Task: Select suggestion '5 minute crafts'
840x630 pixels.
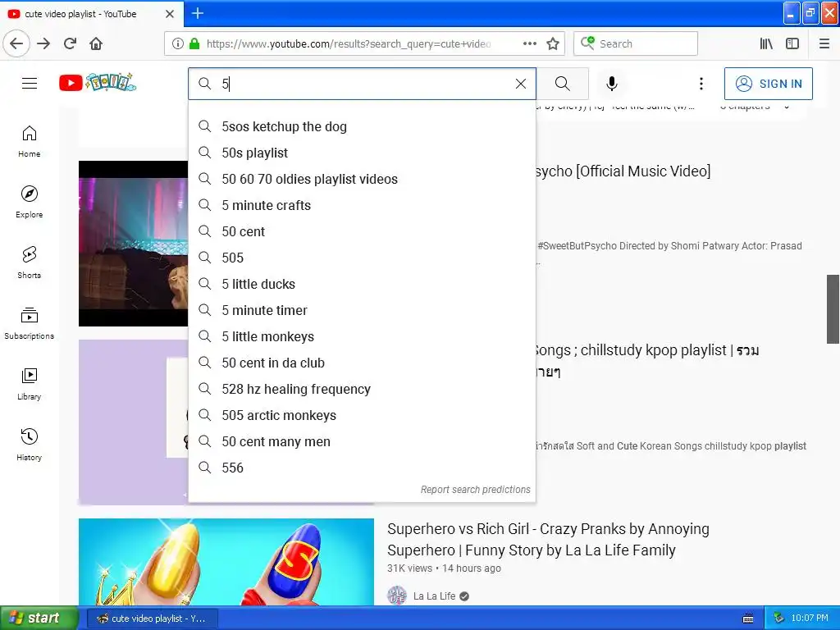Action: (362, 205)
